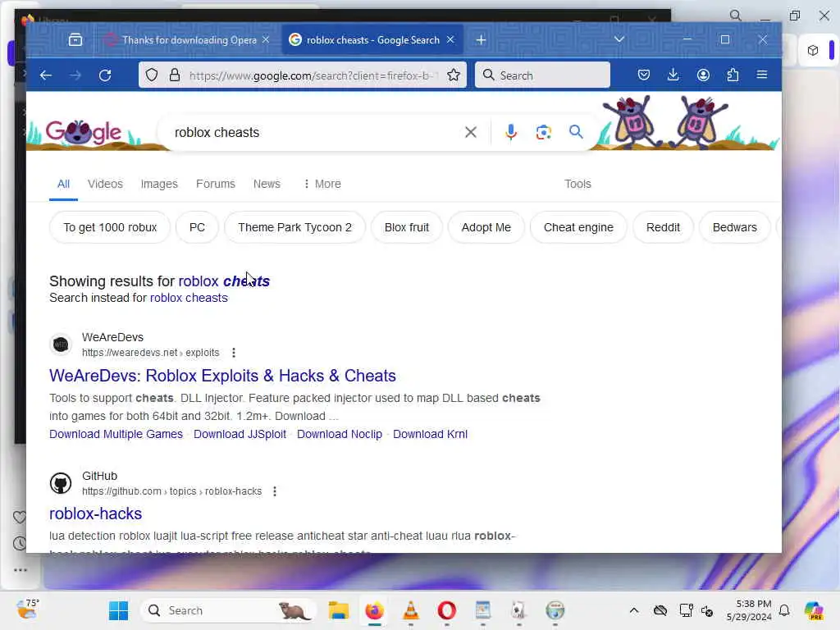Open Google Lens image search icon
This screenshot has height=630, width=840.
tap(544, 132)
